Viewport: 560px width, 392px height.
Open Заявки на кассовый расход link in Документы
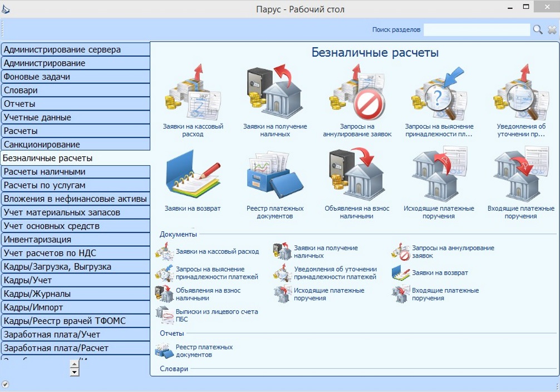pos(217,251)
